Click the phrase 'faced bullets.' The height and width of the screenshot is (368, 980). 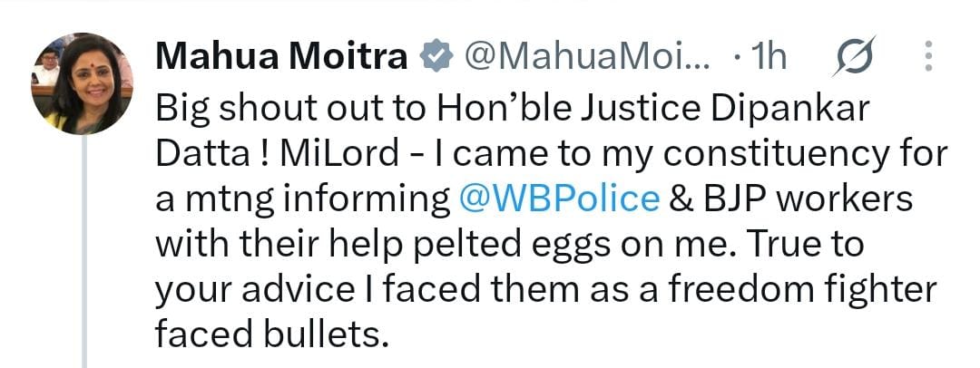point(272,334)
